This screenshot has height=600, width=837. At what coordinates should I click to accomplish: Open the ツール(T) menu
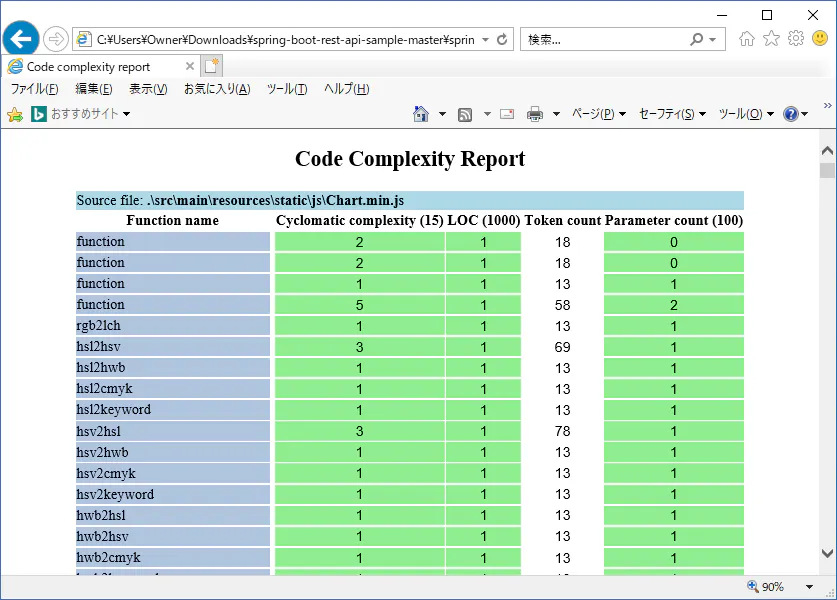coord(287,89)
